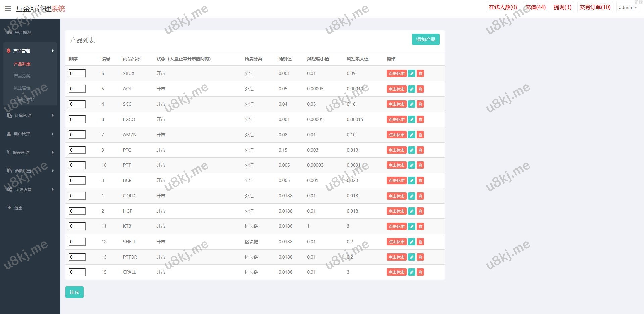Edit the GOLD product with pencil icon
Image resolution: width=644 pixels, height=314 pixels.
(x=411, y=196)
